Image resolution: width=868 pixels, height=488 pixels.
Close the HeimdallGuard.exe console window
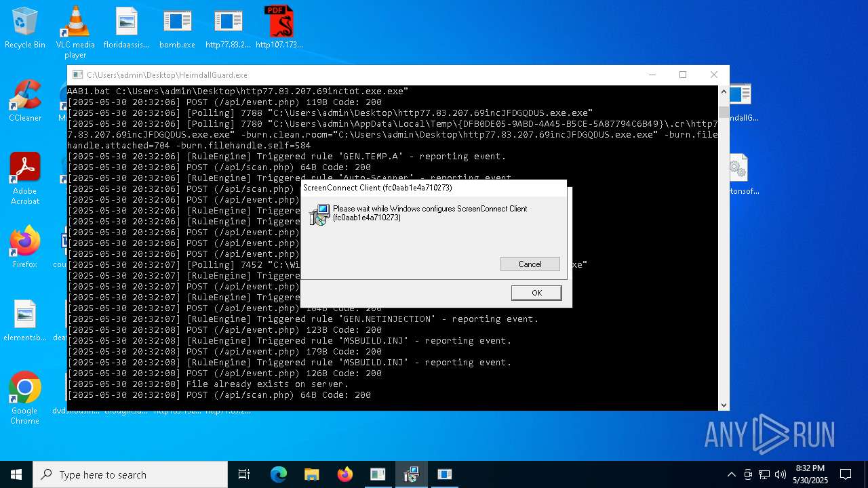[x=713, y=75]
